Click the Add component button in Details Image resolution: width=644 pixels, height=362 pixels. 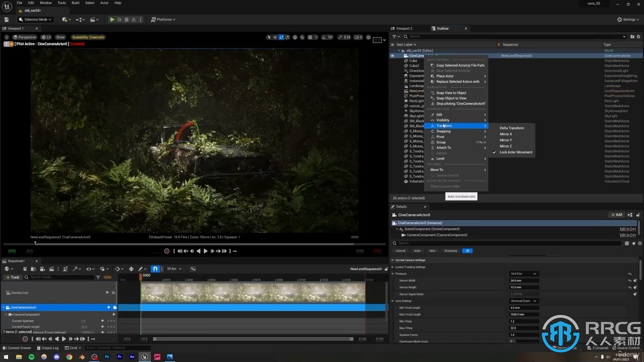click(x=617, y=215)
